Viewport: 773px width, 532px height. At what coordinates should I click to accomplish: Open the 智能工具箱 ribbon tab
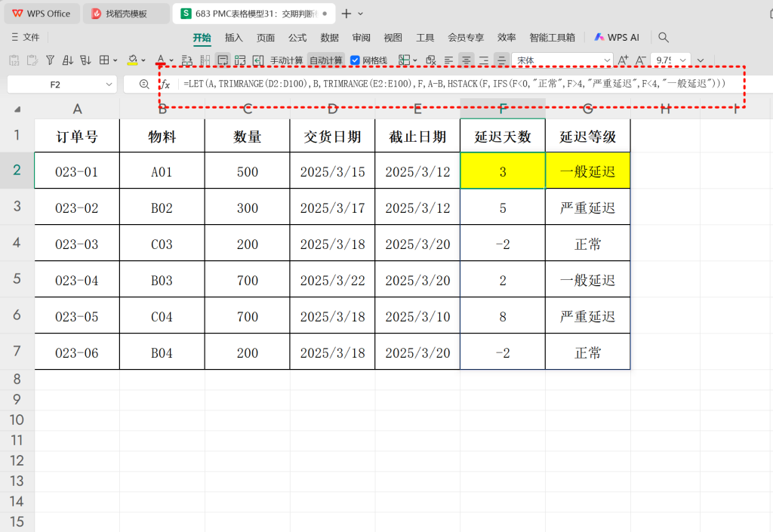click(552, 38)
